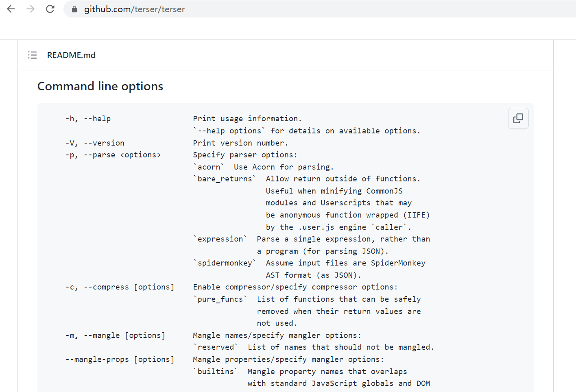
Task: Select the README.md file title
Action: 72,55
